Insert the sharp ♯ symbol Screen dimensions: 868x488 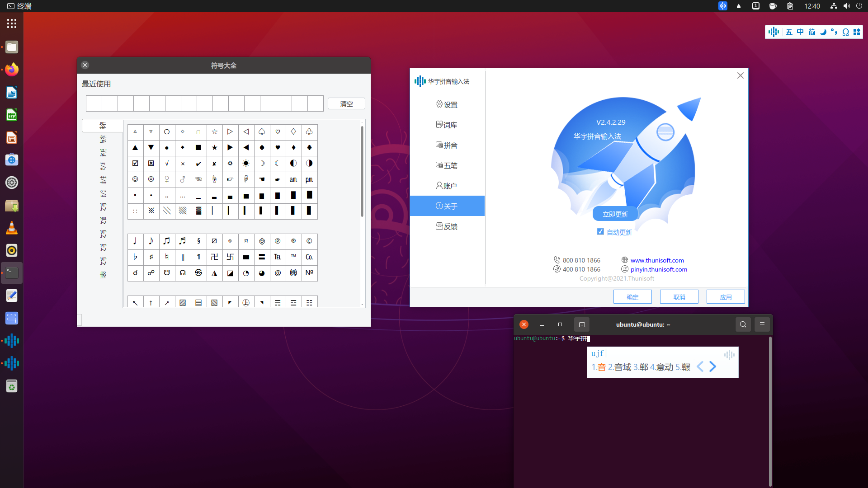coord(151,257)
